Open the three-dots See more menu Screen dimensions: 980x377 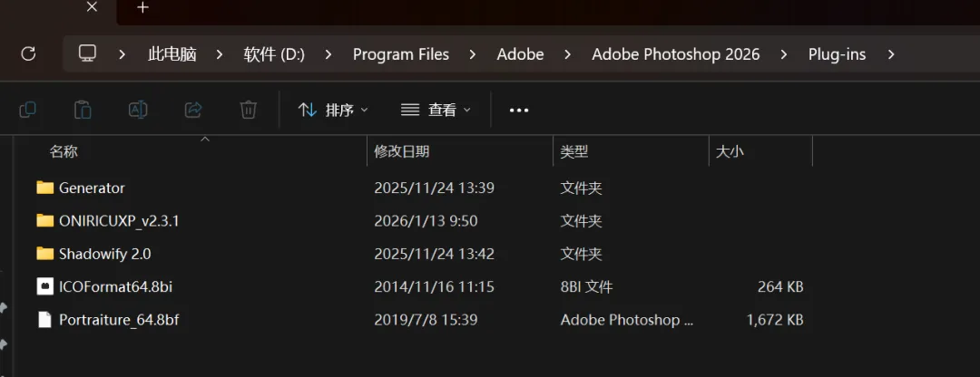(x=519, y=111)
